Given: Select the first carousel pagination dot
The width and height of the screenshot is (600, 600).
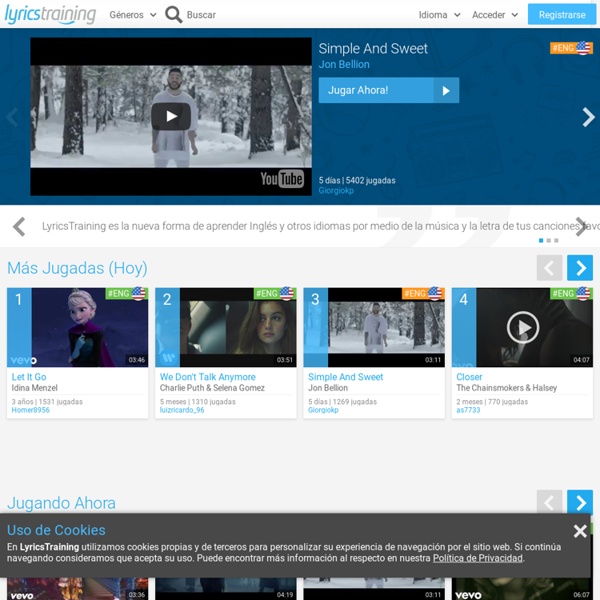Looking at the screenshot, I should pos(541,241).
